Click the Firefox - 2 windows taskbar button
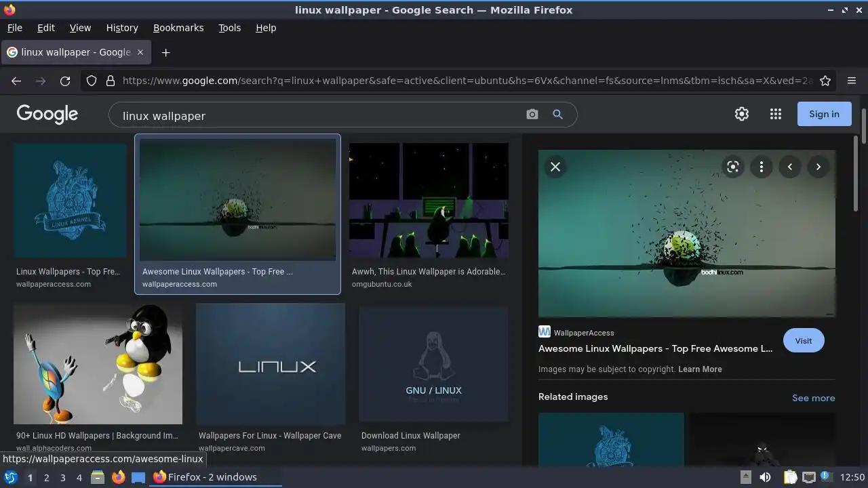This screenshot has width=868, height=488. click(216, 477)
